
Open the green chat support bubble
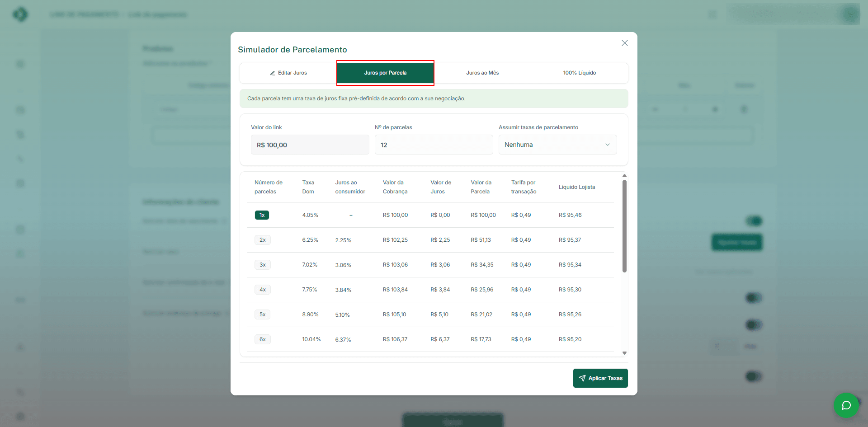point(846,405)
